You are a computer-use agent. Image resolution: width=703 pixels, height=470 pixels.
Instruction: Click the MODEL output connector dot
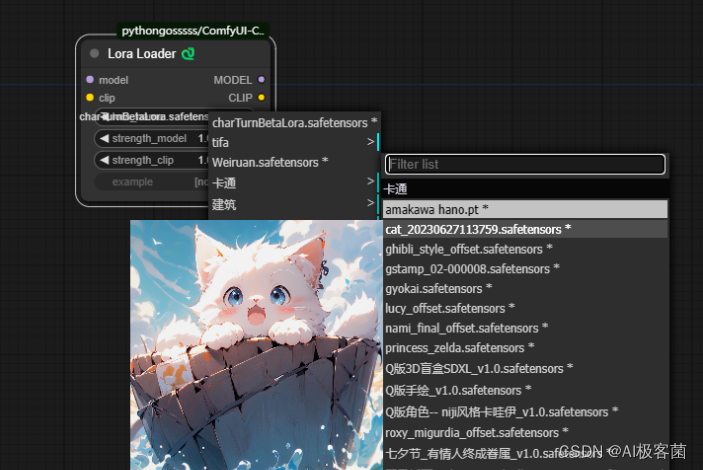[261, 79]
